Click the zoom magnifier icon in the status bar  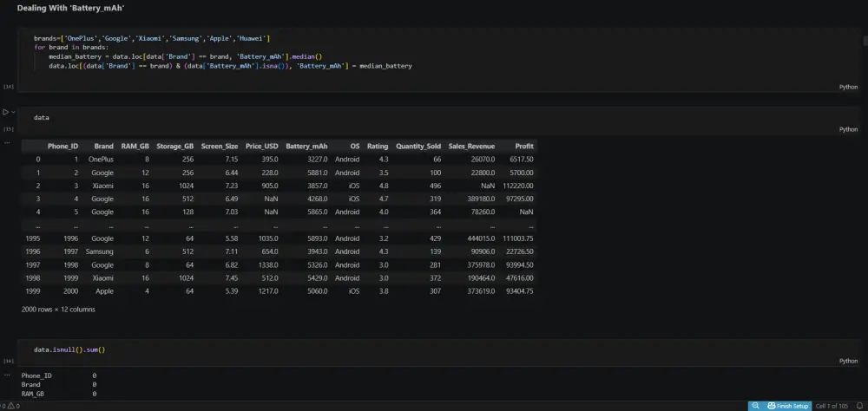point(755,406)
